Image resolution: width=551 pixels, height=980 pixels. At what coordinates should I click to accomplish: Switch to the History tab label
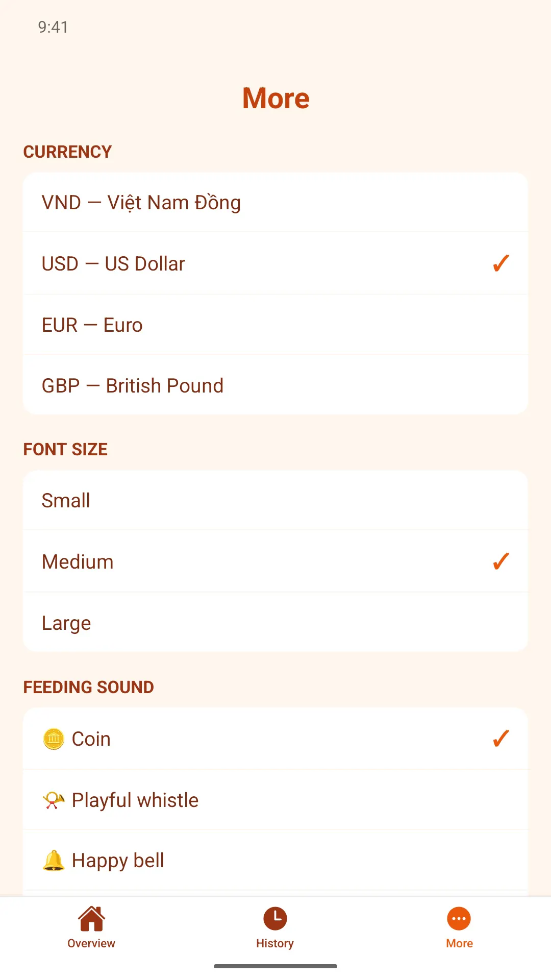(x=275, y=943)
